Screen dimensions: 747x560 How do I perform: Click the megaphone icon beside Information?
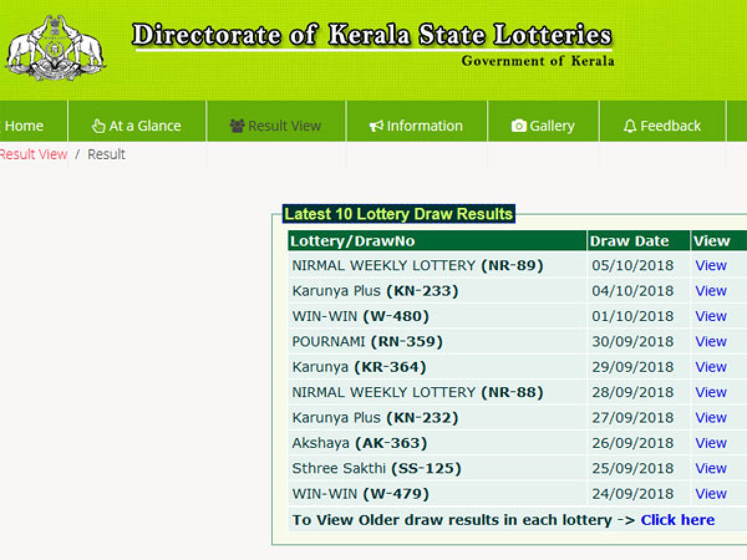(x=376, y=126)
